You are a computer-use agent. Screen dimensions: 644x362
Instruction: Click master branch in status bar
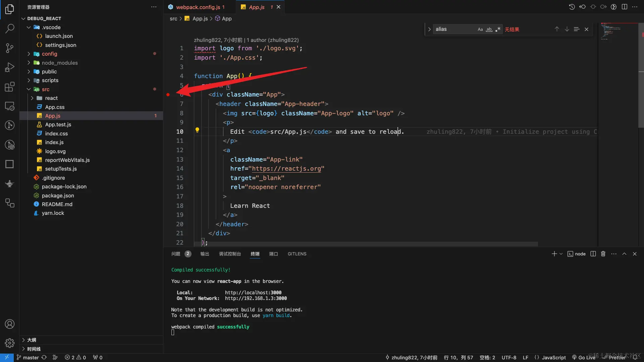click(x=31, y=357)
